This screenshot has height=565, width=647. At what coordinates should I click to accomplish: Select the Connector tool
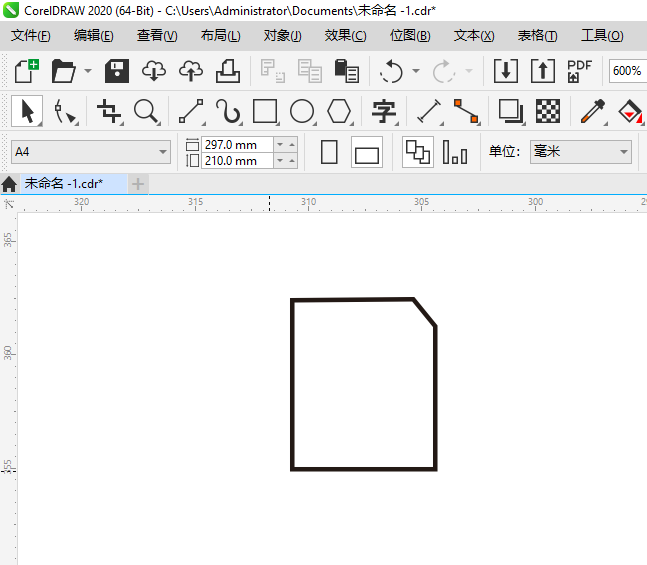pos(466,111)
